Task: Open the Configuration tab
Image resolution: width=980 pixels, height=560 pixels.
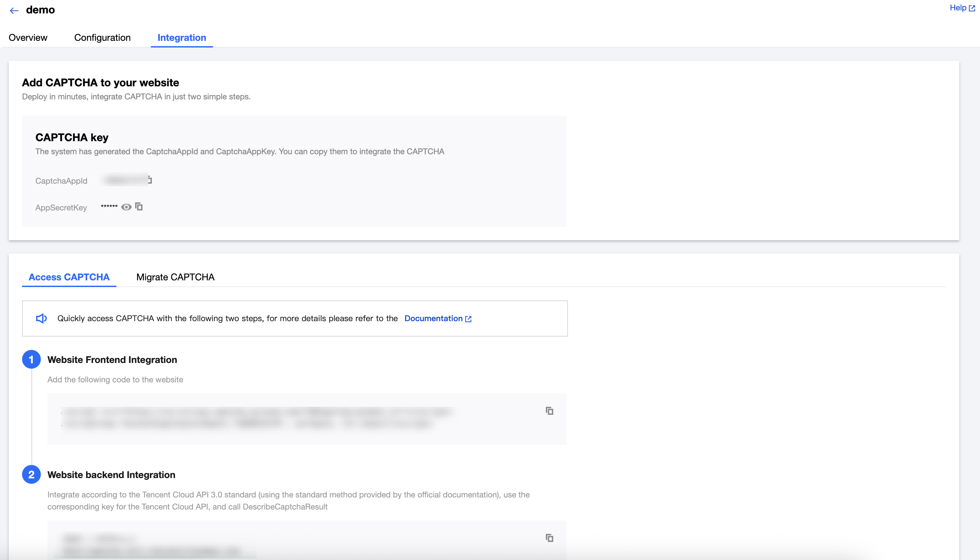Action: click(102, 38)
